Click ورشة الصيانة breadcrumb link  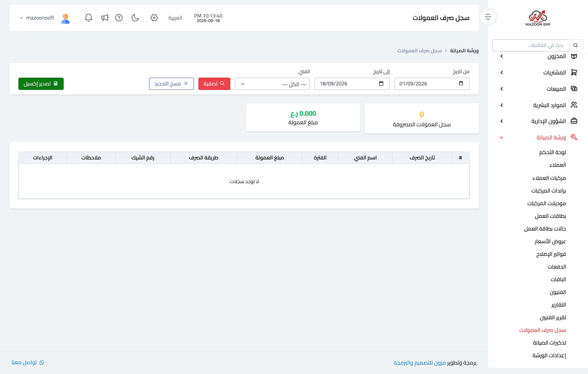pyautogui.click(x=464, y=51)
